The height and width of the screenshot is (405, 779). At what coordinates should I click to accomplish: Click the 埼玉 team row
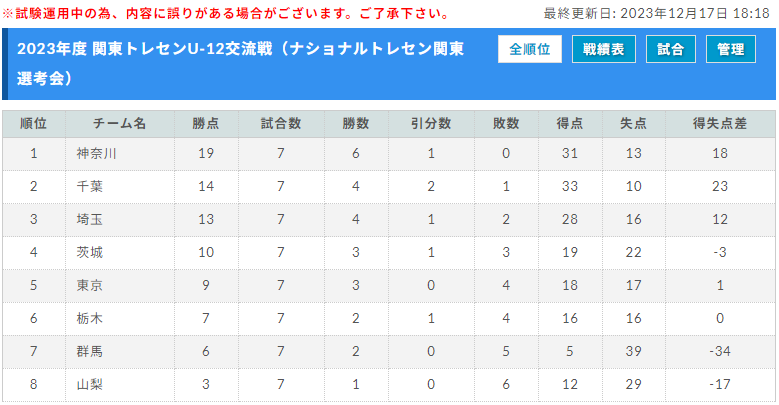[389, 219]
